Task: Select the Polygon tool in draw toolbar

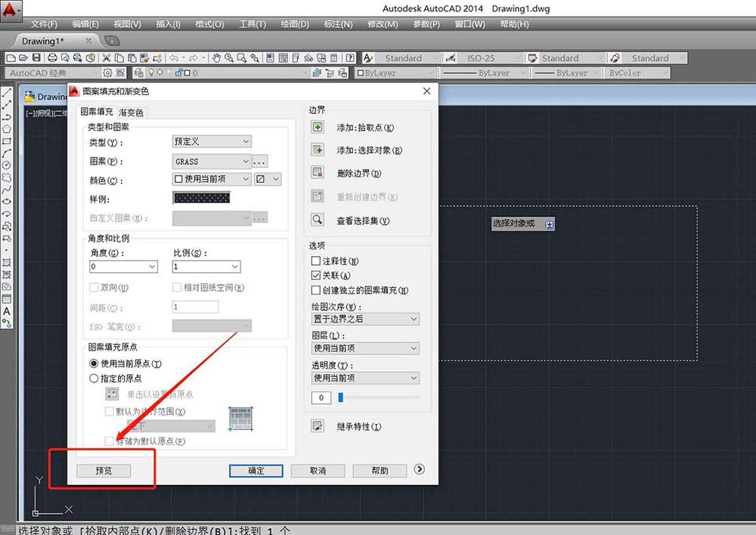Action: [7, 128]
